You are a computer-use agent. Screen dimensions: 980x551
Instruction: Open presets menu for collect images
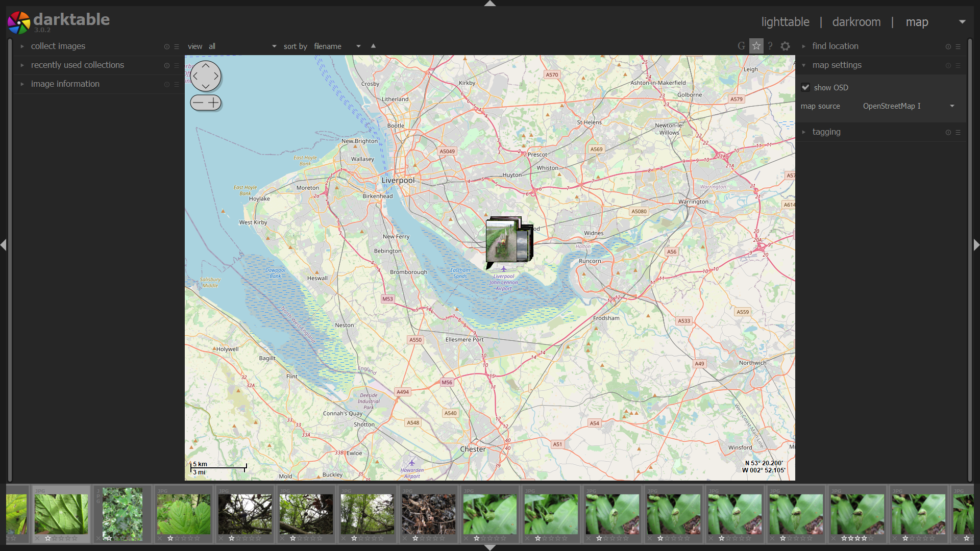click(177, 46)
